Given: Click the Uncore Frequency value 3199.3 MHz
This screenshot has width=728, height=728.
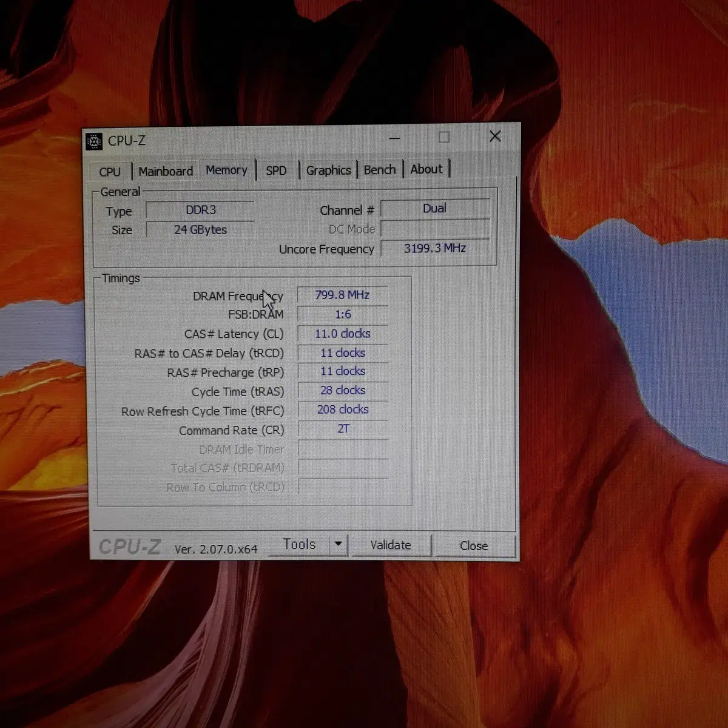Looking at the screenshot, I should [435, 248].
